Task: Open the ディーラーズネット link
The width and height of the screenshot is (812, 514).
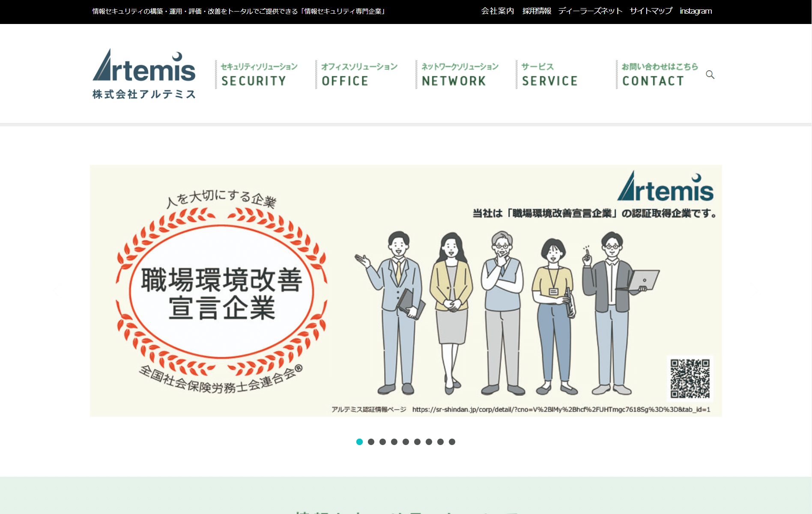Action: (x=590, y=11)
